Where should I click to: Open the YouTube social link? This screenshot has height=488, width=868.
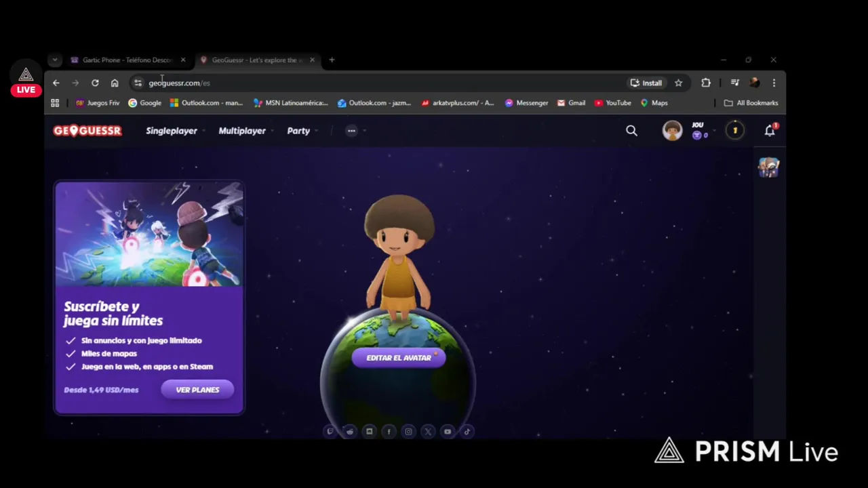(448, 431)
